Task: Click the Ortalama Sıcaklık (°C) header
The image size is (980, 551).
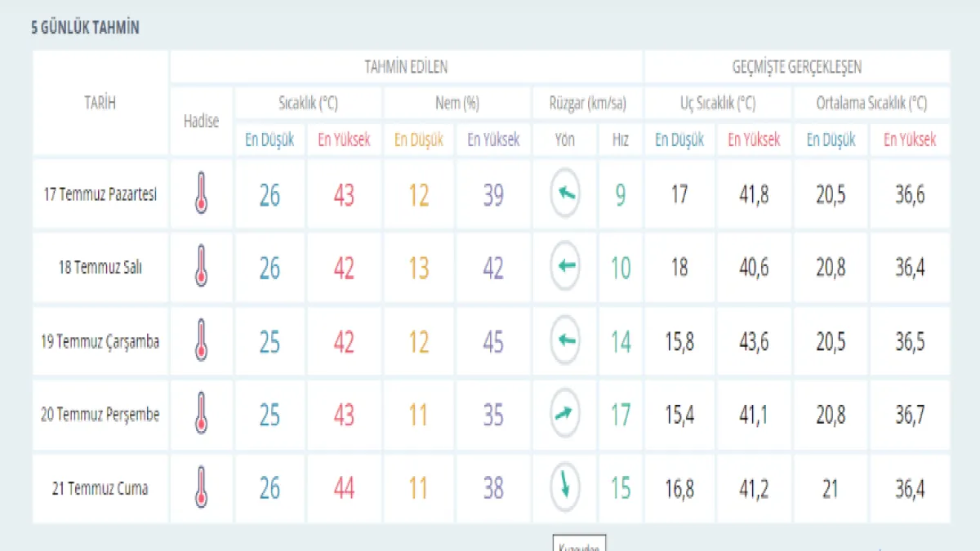Action: (x=871, y=104)
